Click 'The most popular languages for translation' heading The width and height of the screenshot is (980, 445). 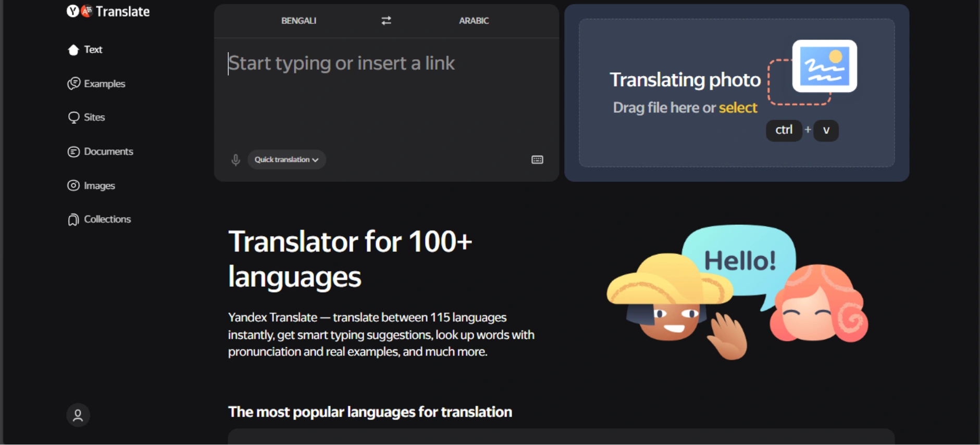pyautogui.click(x=370, y=412)
